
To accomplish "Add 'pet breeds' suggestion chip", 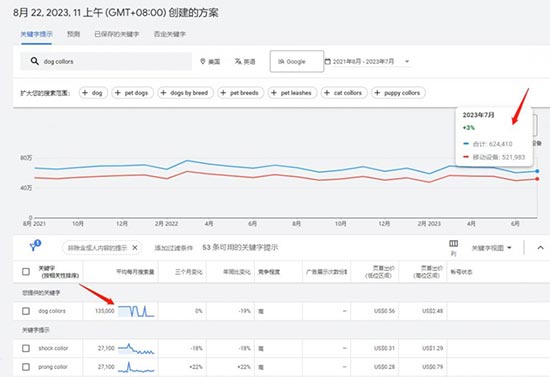I will point(240,93).
